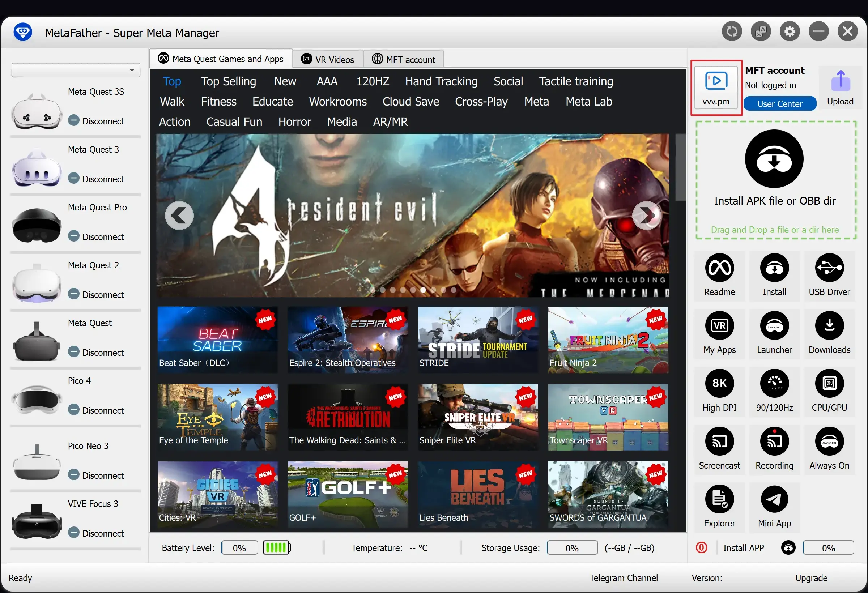
Task: Click the High DPI 8K icon
Action: click(x=719, y=384)
